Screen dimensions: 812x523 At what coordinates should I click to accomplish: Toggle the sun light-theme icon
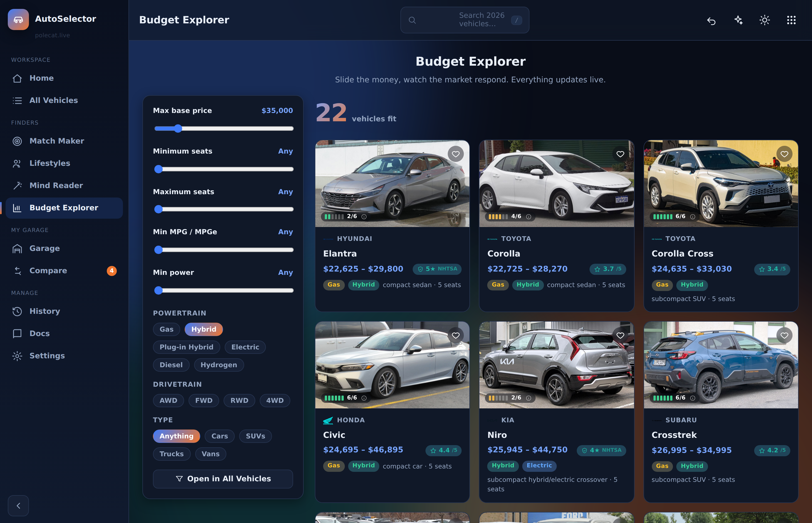[x=764, y=20]
